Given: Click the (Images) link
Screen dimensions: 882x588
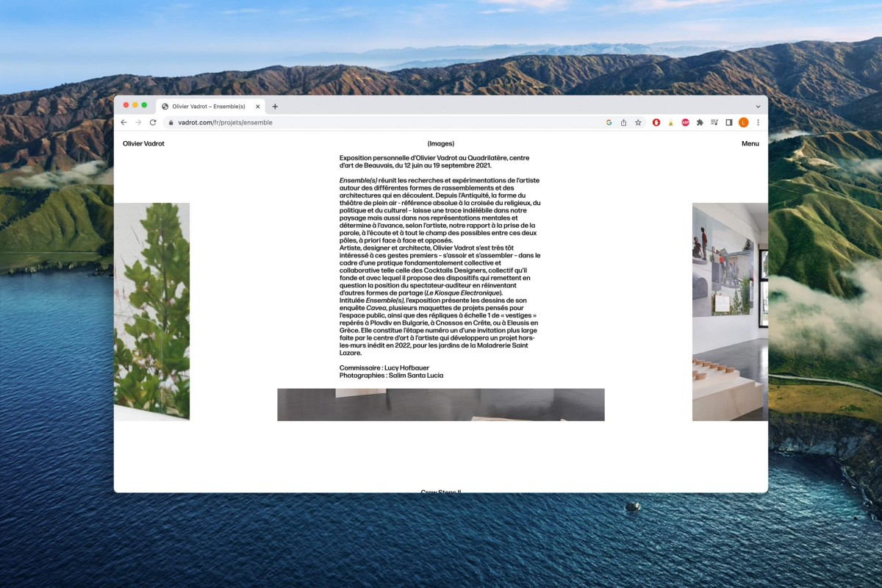Looking at the screenshot, I should (441, 144).
